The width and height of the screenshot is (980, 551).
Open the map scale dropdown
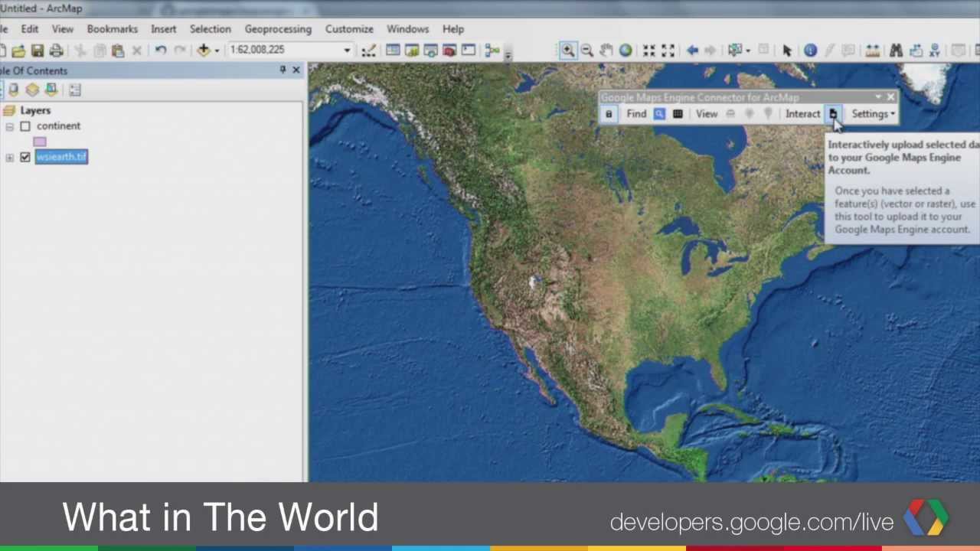click(x=347, y=51)
